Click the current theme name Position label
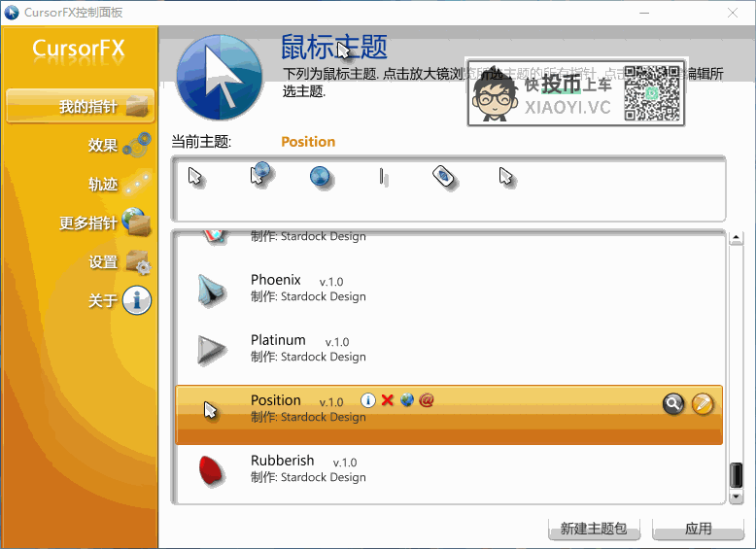The height and width of the screenshot is (549, 756). [308, 142]
